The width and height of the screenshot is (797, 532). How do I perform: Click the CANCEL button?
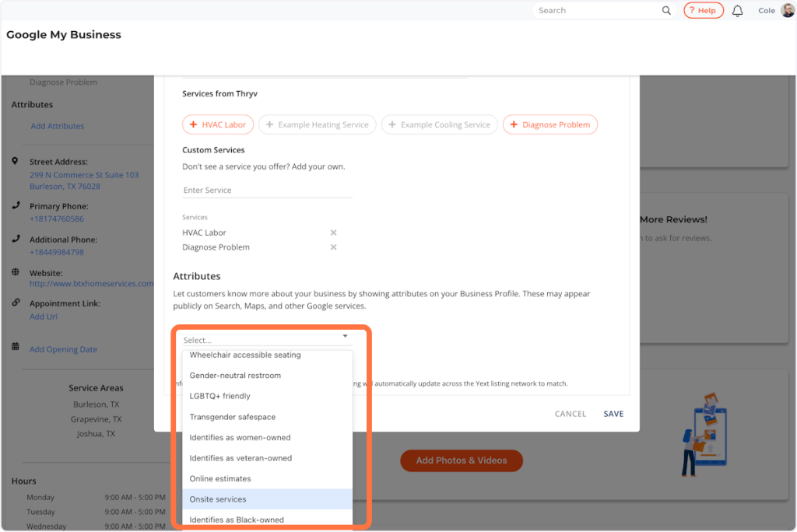[x=570, y=414]
